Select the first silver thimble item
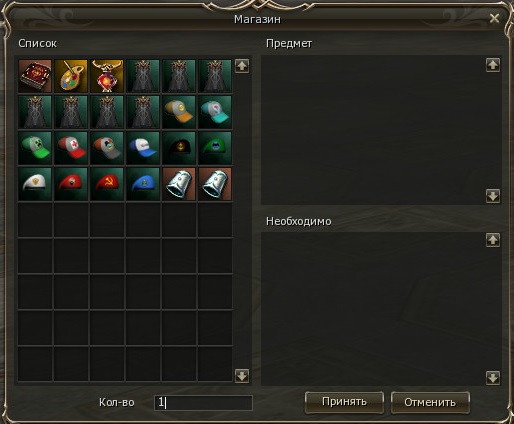Image resolution: width=514 pixels, height=424 pixels. (x=179, y=184)
